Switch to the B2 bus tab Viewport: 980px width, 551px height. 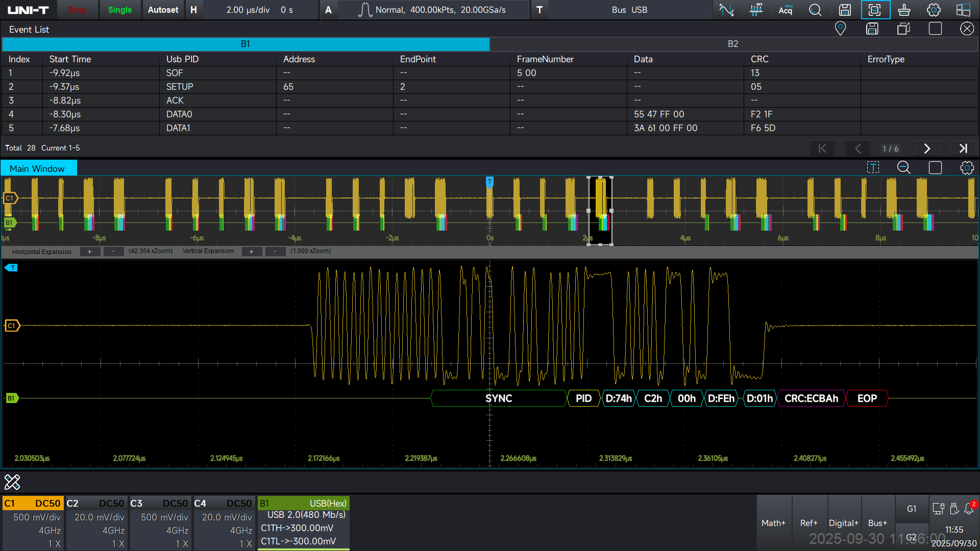tap(733, 44)
